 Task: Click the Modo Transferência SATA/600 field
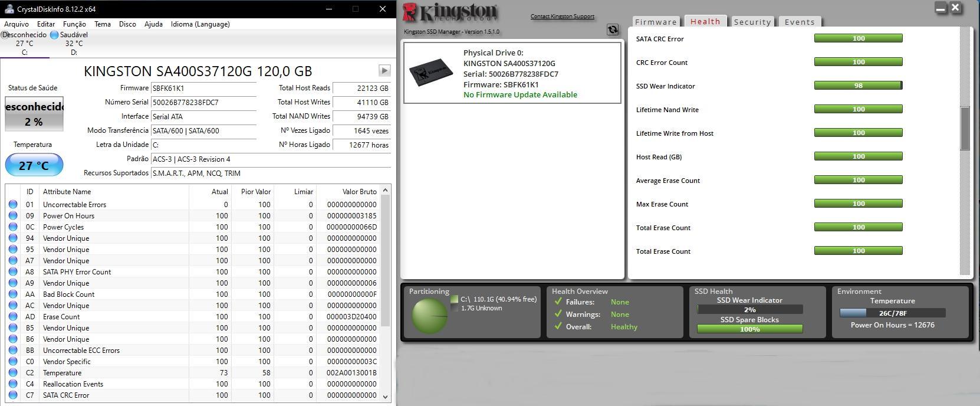[203, 130]
